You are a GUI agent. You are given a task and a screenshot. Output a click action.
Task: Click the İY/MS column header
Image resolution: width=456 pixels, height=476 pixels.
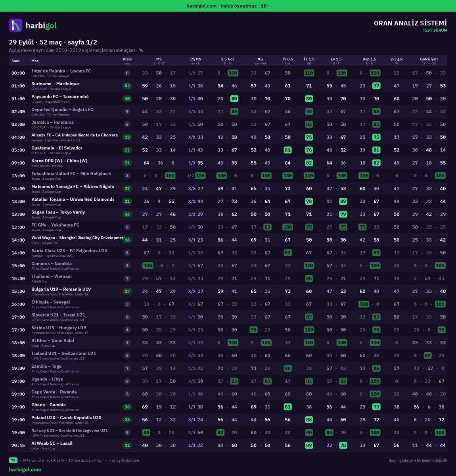tap(195, 61)
